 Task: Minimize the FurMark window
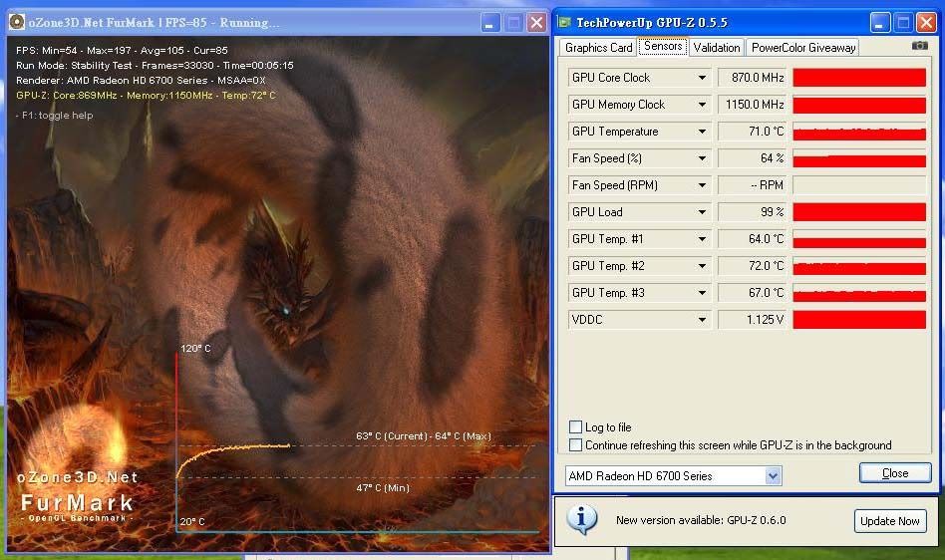[x=490, y=23]
